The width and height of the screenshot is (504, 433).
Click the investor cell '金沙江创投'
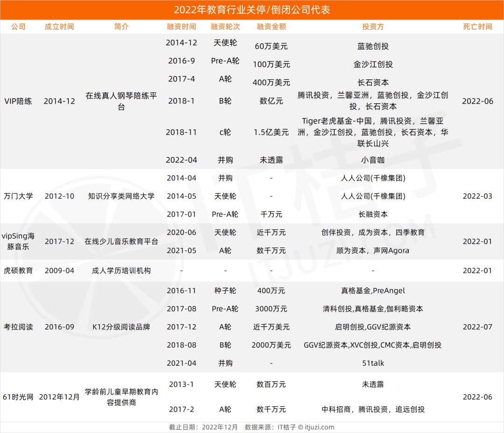(x=373, y=64)
